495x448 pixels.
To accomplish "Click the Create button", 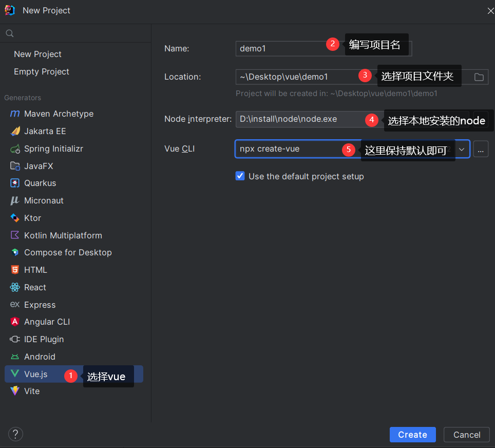I will pos(413,435).
